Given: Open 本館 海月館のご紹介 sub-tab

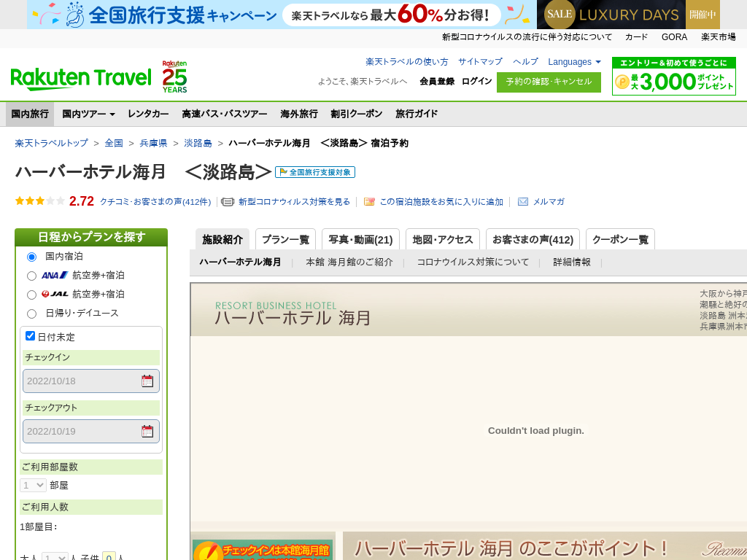Looking at the screenshot, I should (349, 262).
